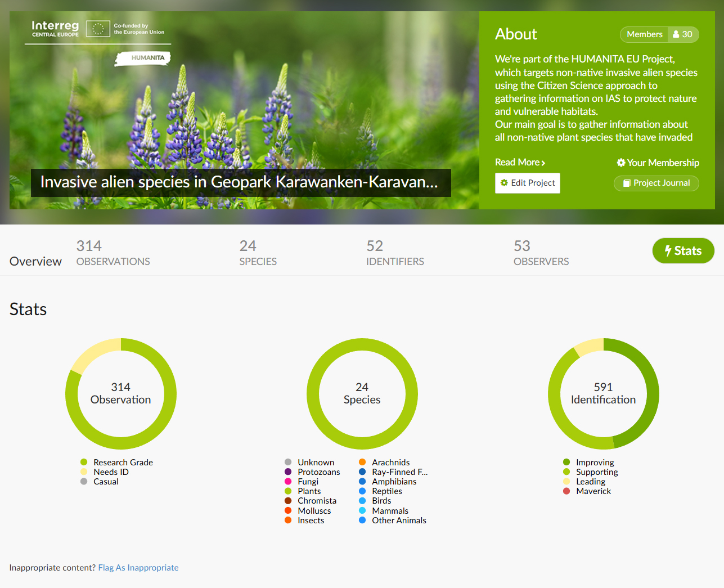This screenshot has height=588, width=724.
Task: Click the 591 Identification donut chart
Action: click(603, 394)
